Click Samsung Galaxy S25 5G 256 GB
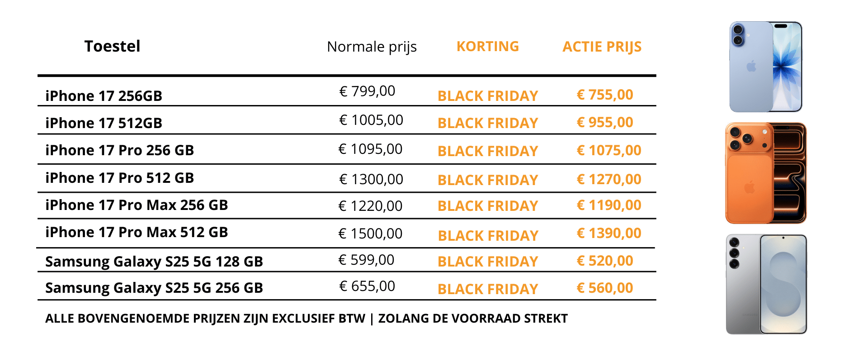The height and width of the screenshot is (362, 868). tap(154, 288)
